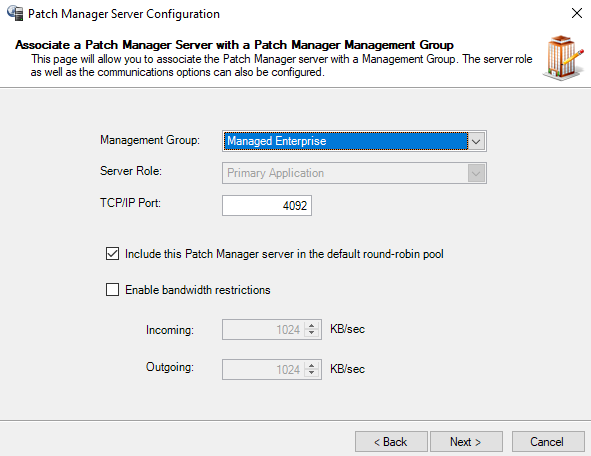This screenshot has width=591, height=456.
Task: Click the "Management Group:" label
Action: click(x=150, y=140)
